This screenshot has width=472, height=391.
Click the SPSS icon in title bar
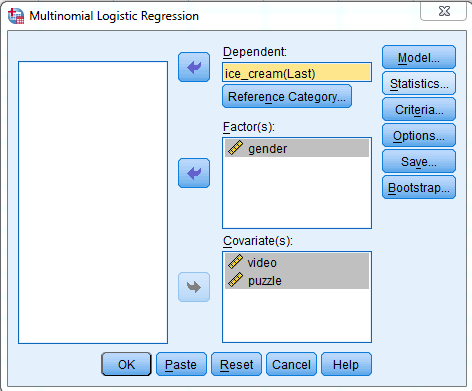pos(16,16)
